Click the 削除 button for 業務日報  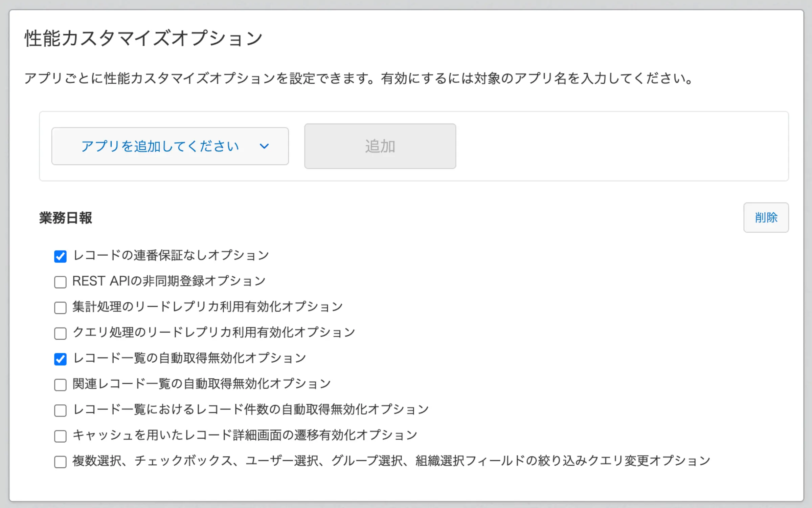[x=766, y=217]
